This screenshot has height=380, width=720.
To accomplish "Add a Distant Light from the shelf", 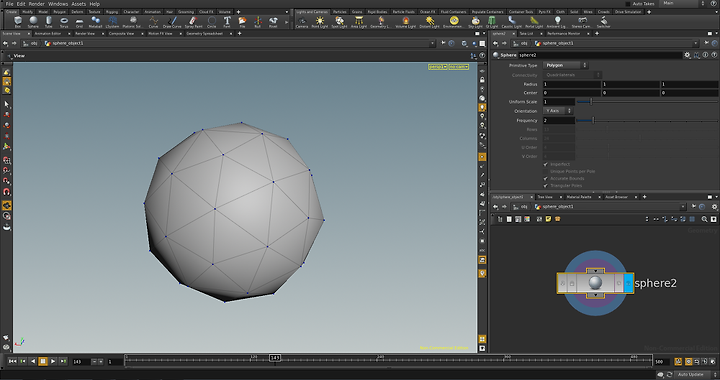I will [429, 22].
